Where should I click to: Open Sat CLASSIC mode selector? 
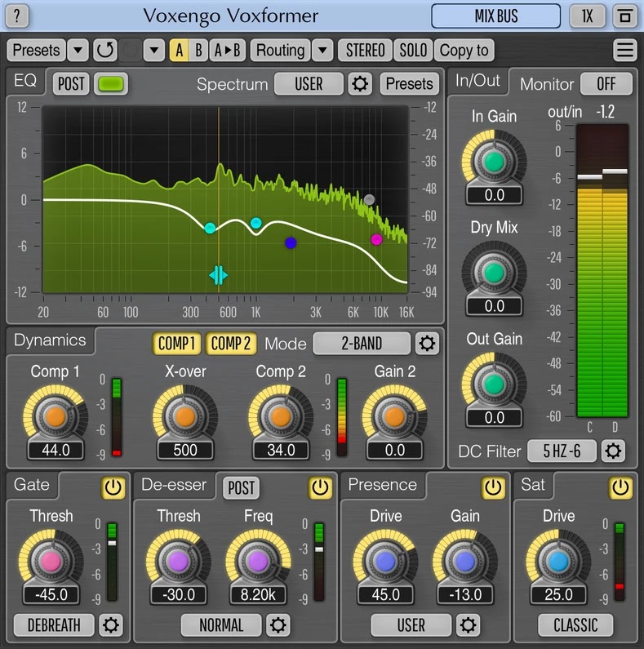pos(575,625)
